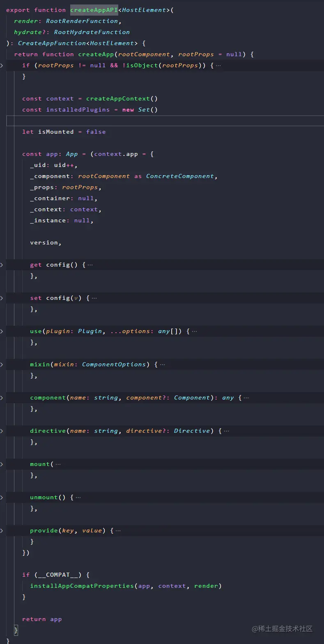
Task: Click the return app statement
Action: [x=42, y=619]
